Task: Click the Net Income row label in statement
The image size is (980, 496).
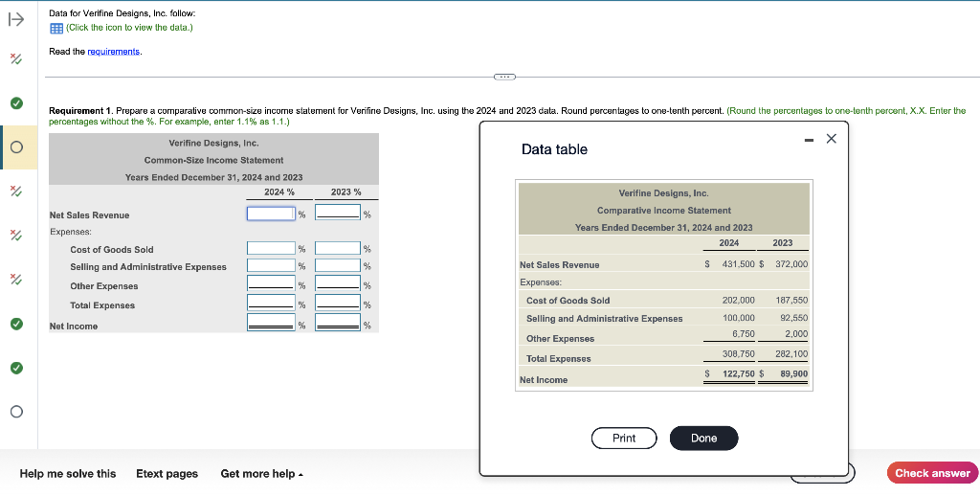Action: click(74, 327)
